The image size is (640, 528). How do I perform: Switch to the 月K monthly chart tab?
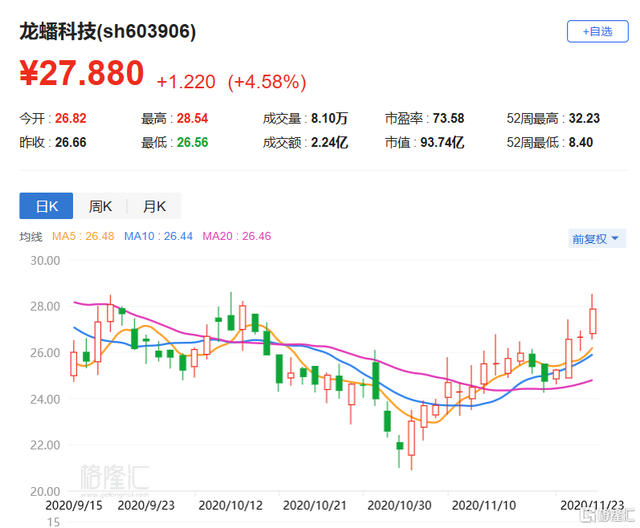coord(154,206)
